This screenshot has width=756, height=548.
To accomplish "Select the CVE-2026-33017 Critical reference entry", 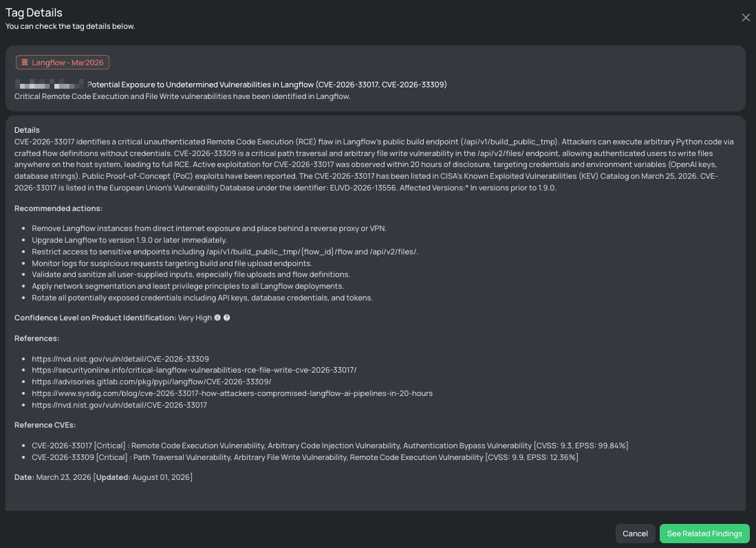I will [x=330, y=446].
